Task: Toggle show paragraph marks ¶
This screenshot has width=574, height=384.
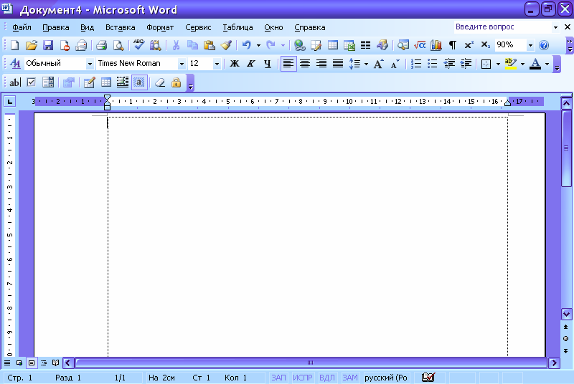Action: [452, 45]
